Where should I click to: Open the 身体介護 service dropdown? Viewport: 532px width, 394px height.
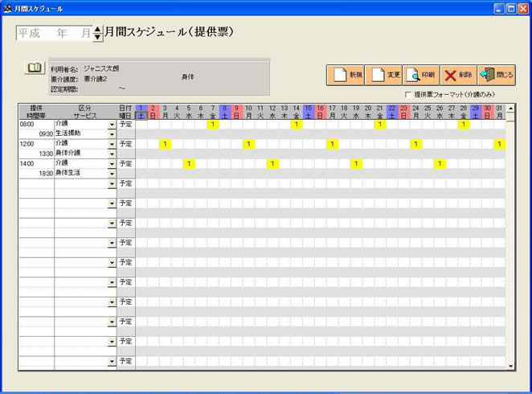(112, 153)
